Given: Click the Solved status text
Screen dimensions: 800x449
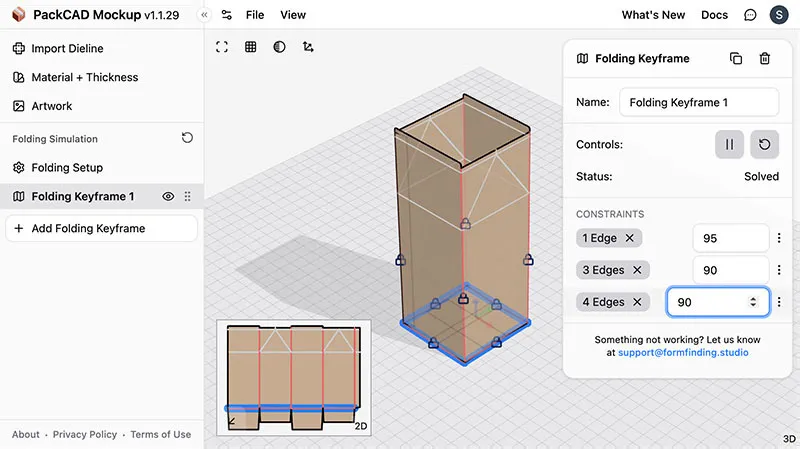Looking at the screenshot, I should 761,177.
